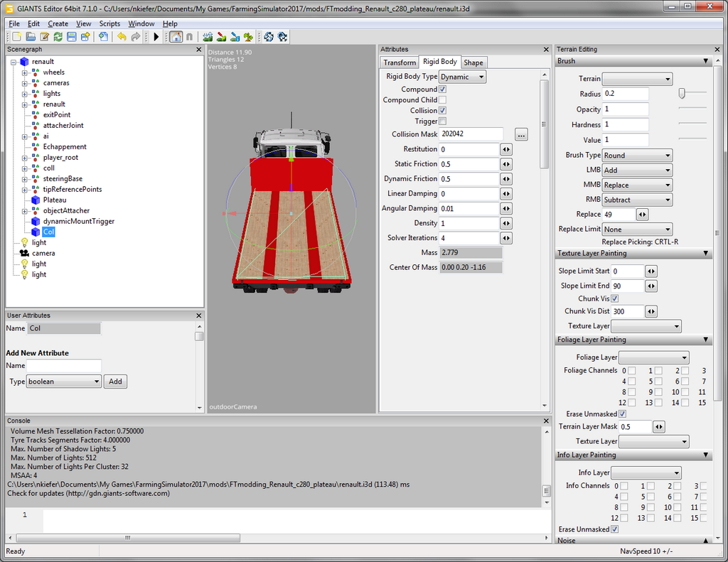
Task: Enable the Trigger checkbox
Action: tap(442, 121)
